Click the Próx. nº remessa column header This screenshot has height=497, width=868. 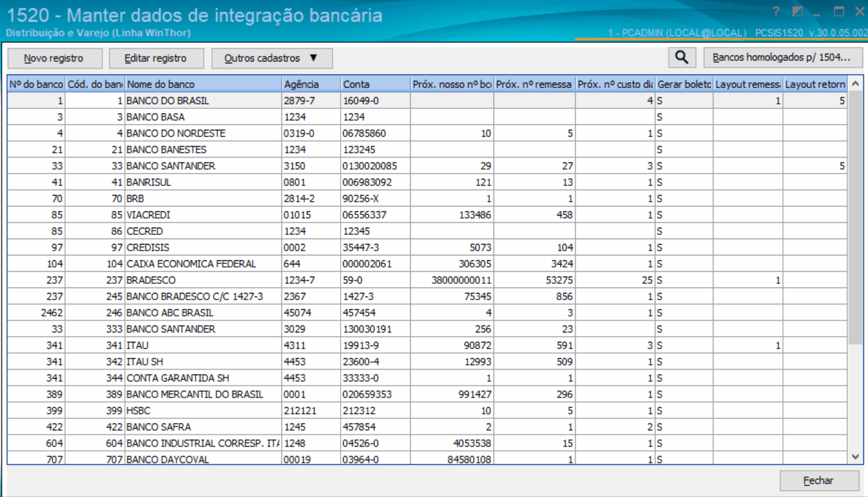pos(535,84)
